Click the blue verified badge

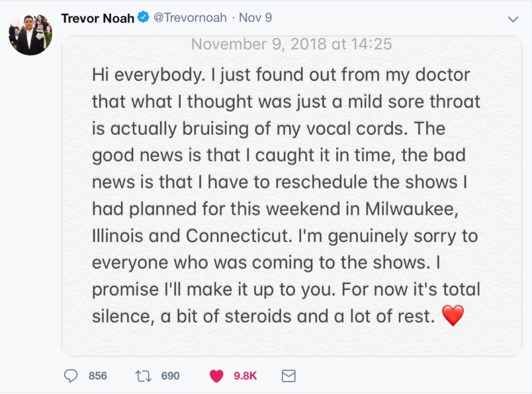tap(144, 17)
